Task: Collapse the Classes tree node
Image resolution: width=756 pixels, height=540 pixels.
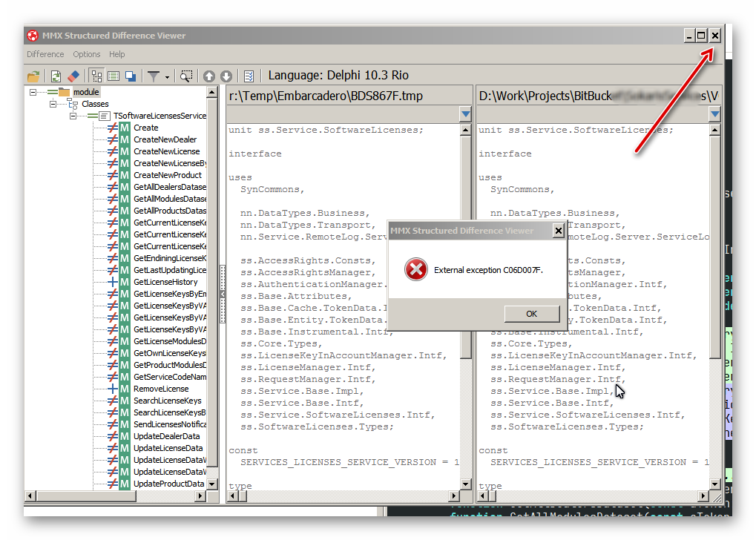Action: click(53, 104)
